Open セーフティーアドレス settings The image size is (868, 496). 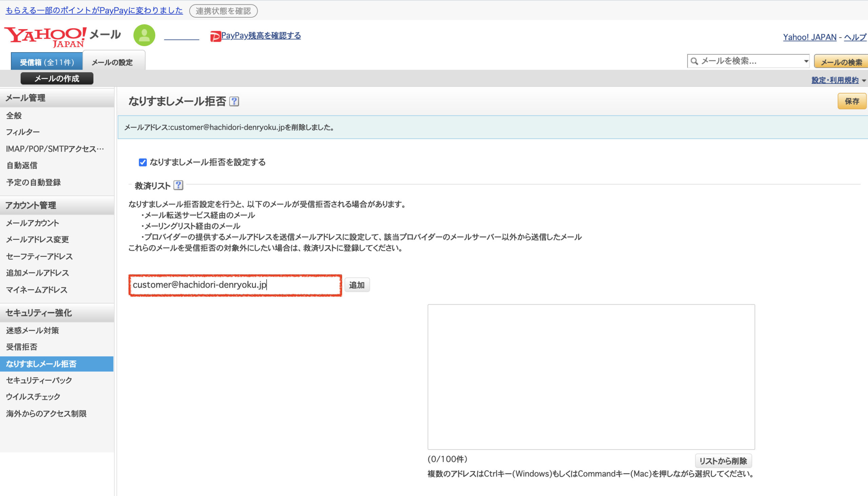39,256
